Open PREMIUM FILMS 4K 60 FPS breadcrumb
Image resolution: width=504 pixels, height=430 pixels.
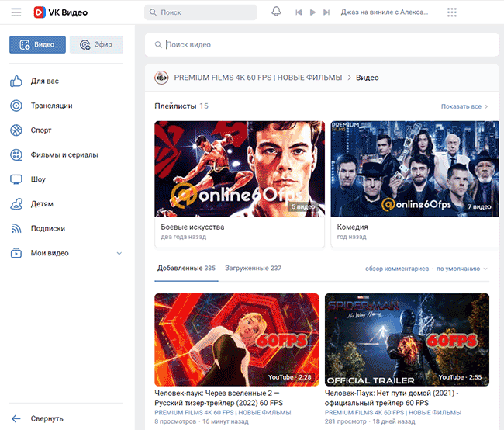(x=258, y=78)
